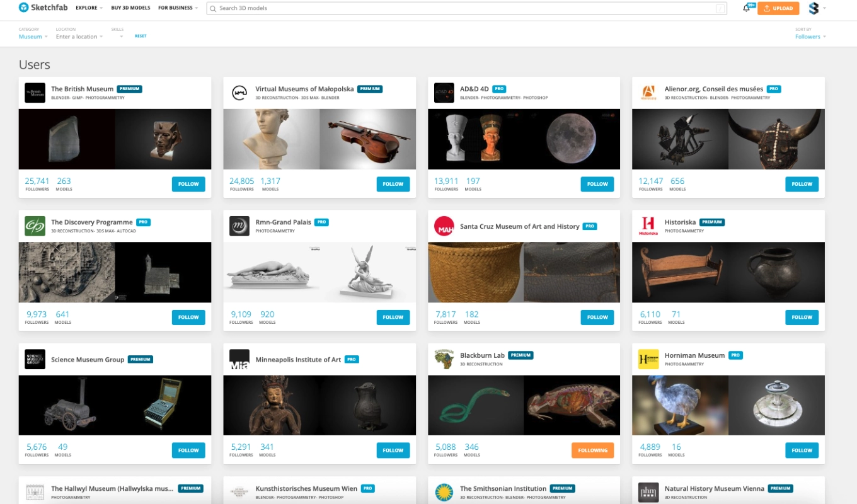The height and width of the screenshot is (504, 857).
Task: Click Minneapolis Institute of Art avatar
Action: coord(239,359)
